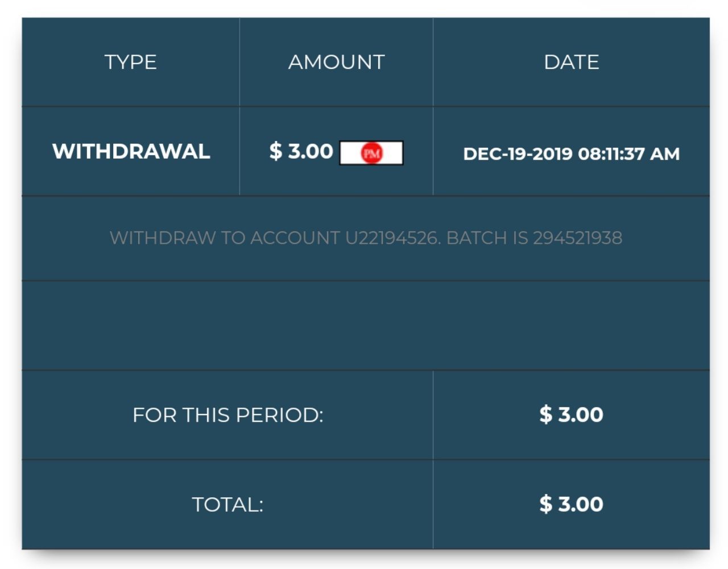Click the $ 3.00 value in the TOTAL row

(x=571, y=504)
